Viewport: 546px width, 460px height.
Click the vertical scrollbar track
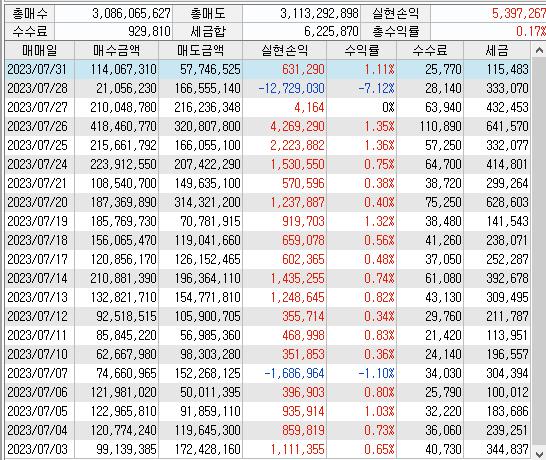539,254
